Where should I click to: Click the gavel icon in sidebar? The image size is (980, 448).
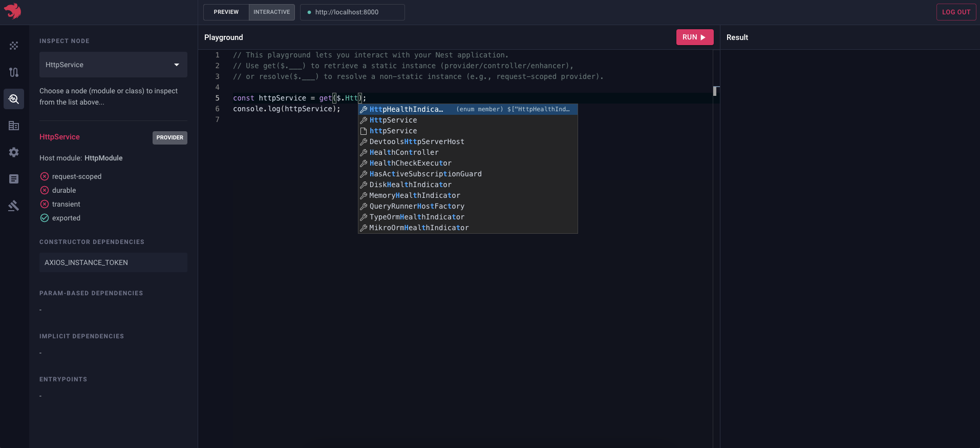coord(14,206)
